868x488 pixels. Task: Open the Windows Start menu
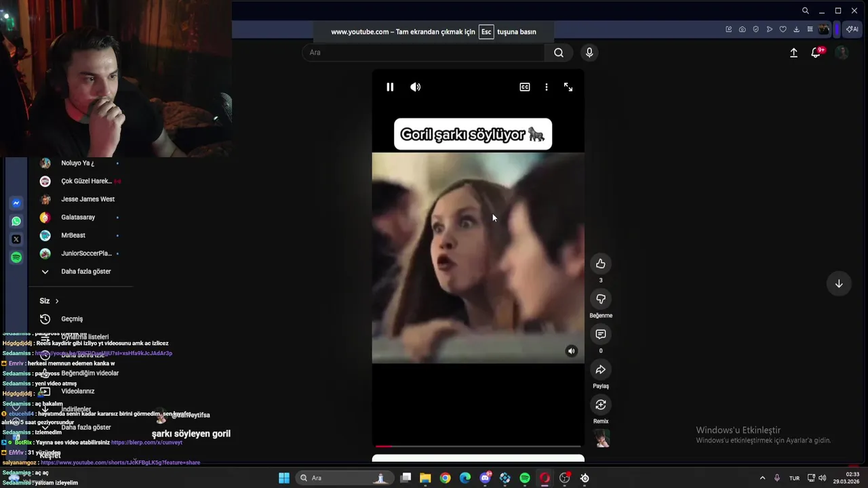tap(284, 478)
